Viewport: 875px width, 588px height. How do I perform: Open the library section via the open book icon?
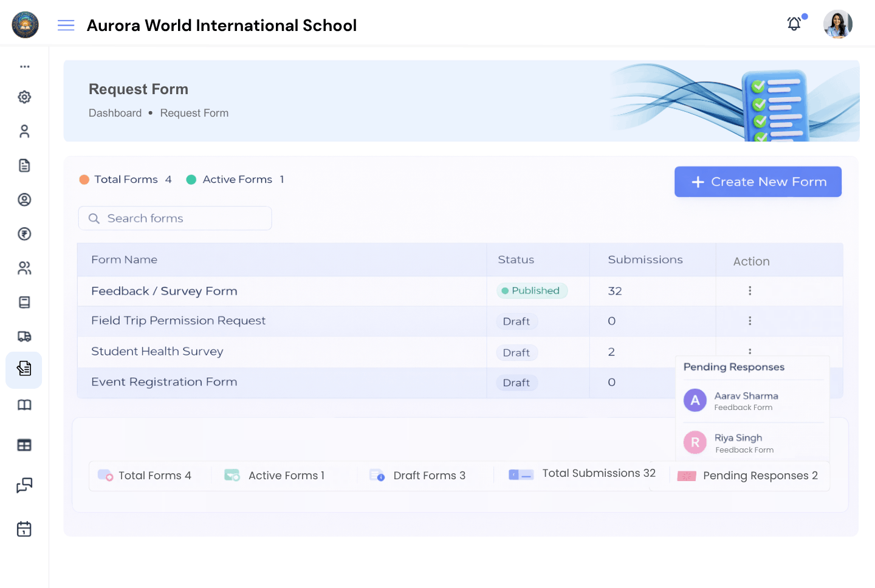point(24,405)
